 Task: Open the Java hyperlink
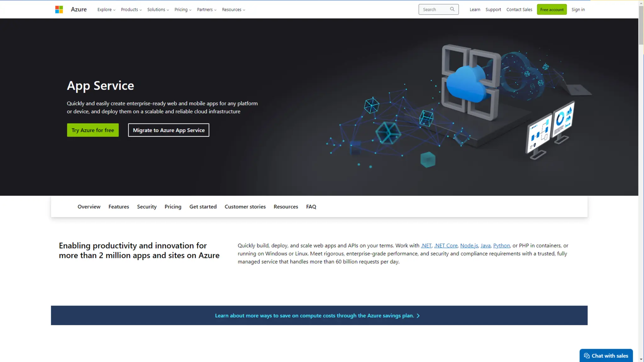(x=485, y=246)
